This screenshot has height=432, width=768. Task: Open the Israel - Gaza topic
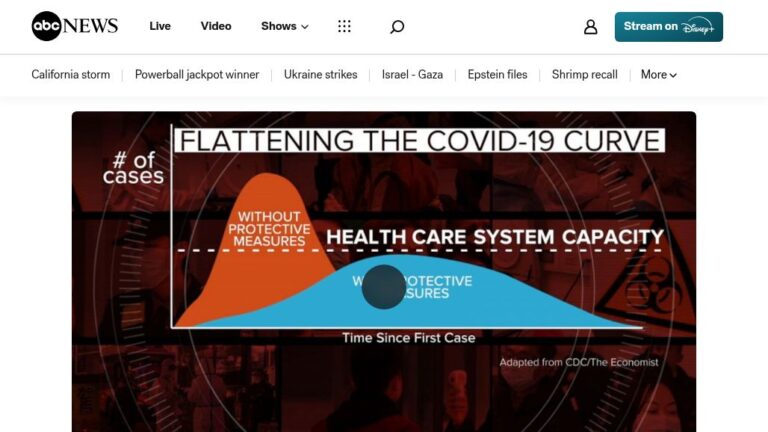412,74
